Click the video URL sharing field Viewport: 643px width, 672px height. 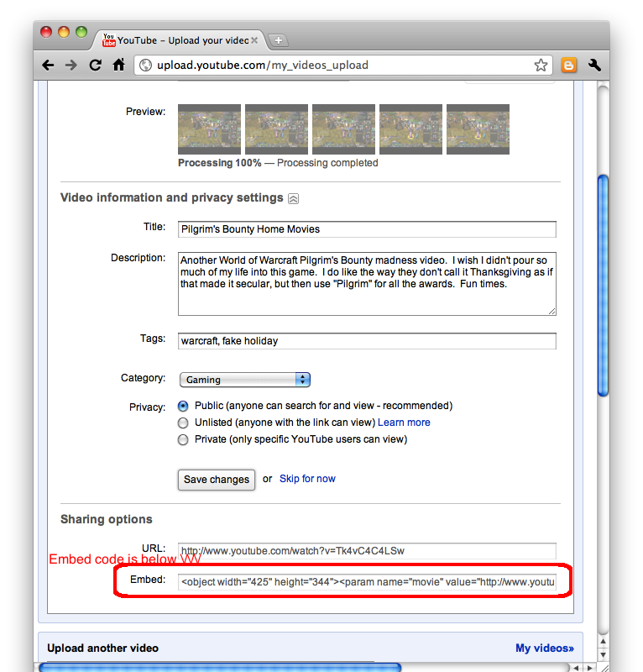[367, 551]
